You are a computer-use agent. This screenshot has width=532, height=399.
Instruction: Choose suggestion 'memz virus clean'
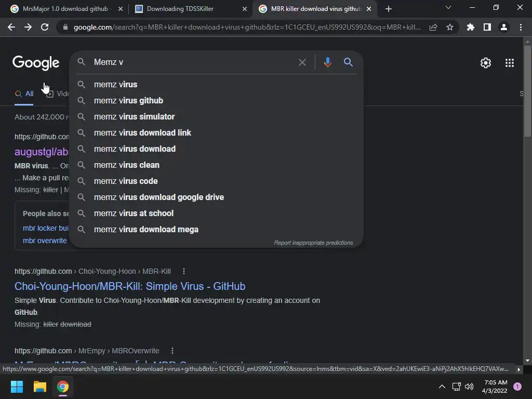point(217,165)
